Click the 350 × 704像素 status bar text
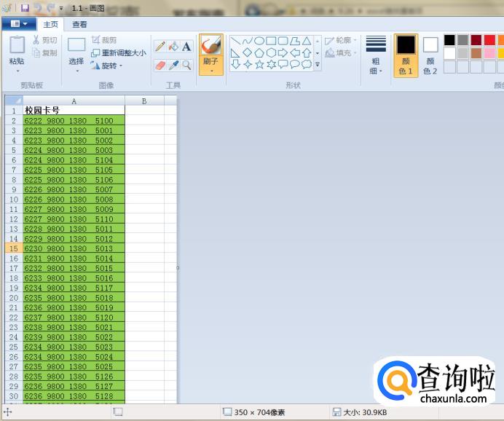The height and width of the screenshot is (421, 504). click(x=259, y=412)
